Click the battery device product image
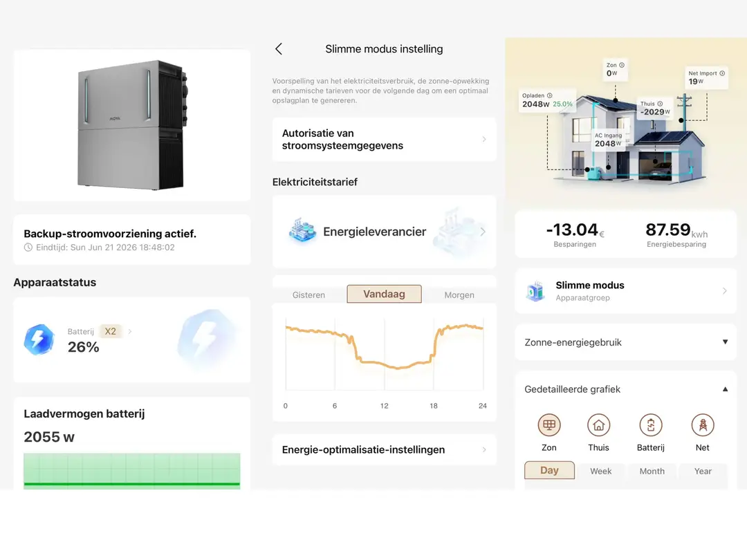Image resolution: width=747 pixels, height=560 pixels. [x=132, y=124]
